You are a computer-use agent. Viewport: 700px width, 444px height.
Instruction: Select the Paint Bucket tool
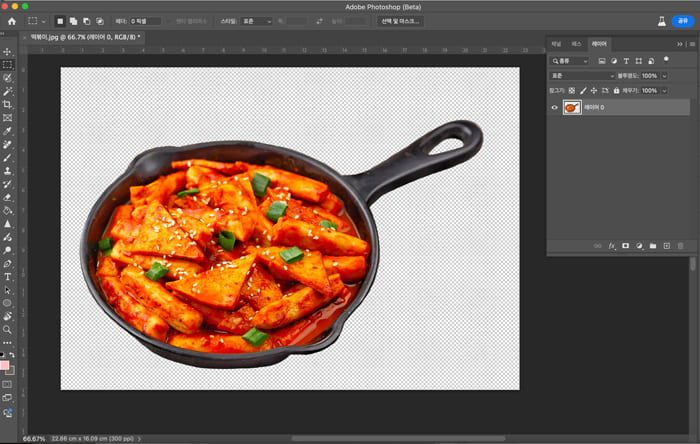click(x=7, y=211)
